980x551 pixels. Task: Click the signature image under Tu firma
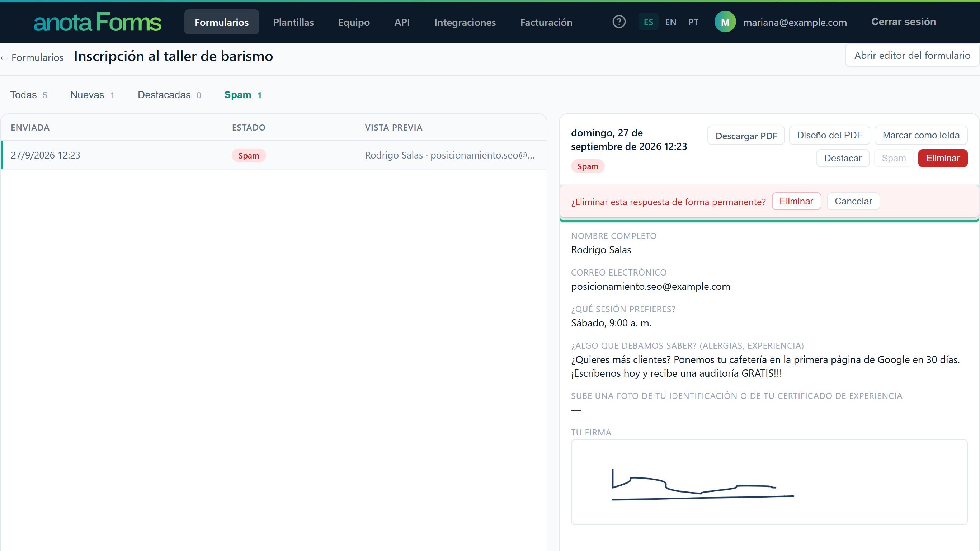pyautogui.click(x=769, y=482)
